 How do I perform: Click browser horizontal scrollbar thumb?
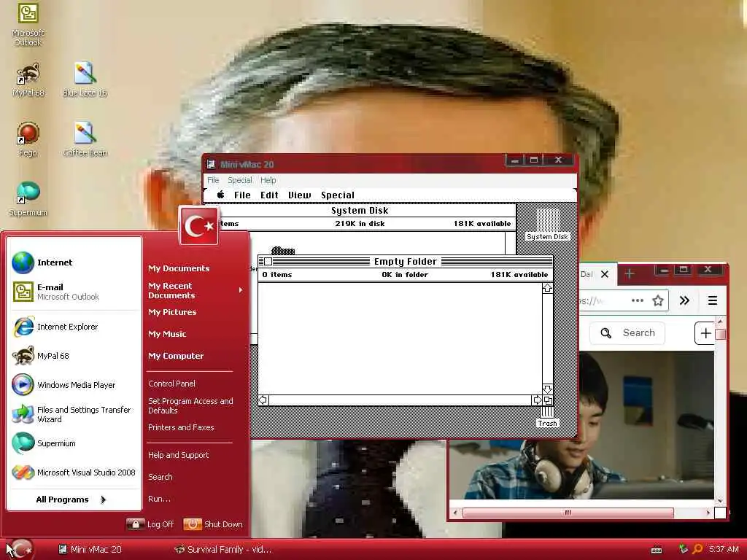(x=568, y=513)
